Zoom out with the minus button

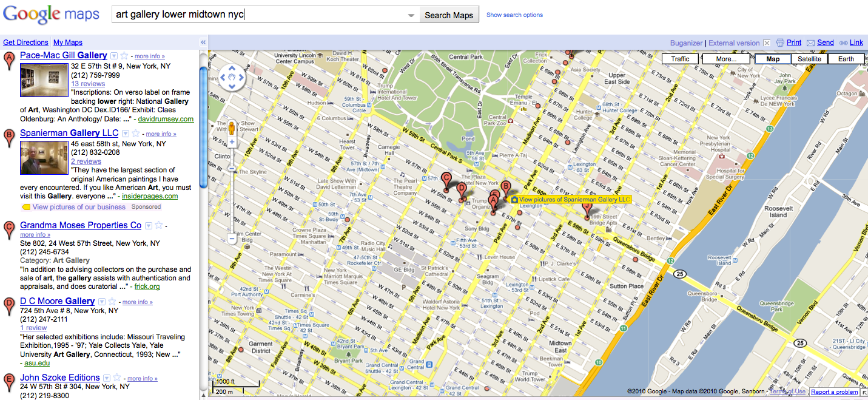tap(232, 239)
